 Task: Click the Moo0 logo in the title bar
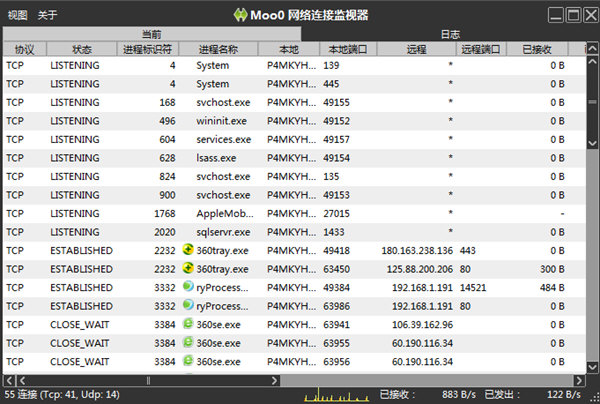click(x=240, y=15)
